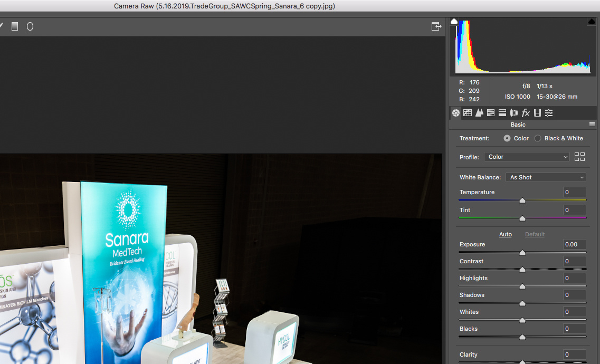Open the Tone Curve panel tab
This screenshot has height=364, width=600.
[468, 112]
